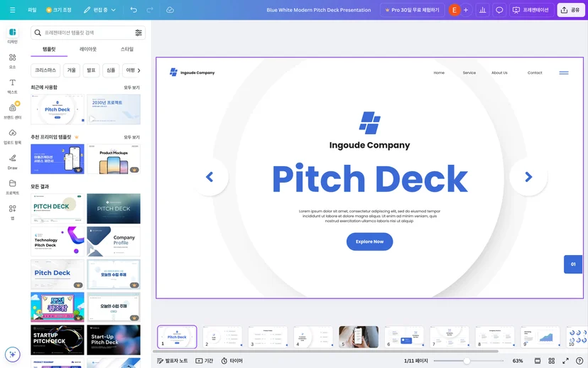This screenshot has width=588, height=368.
Task: Open the magic assistant sparkle button
Action: point(12,354)
